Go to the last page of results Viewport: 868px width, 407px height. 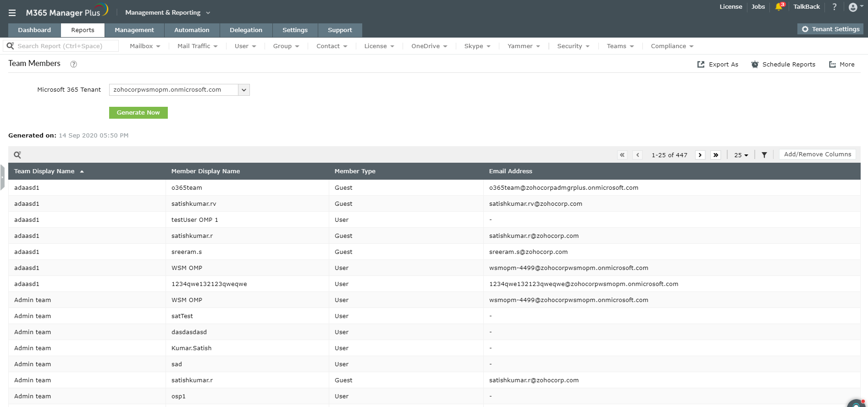tap(715, 155)
